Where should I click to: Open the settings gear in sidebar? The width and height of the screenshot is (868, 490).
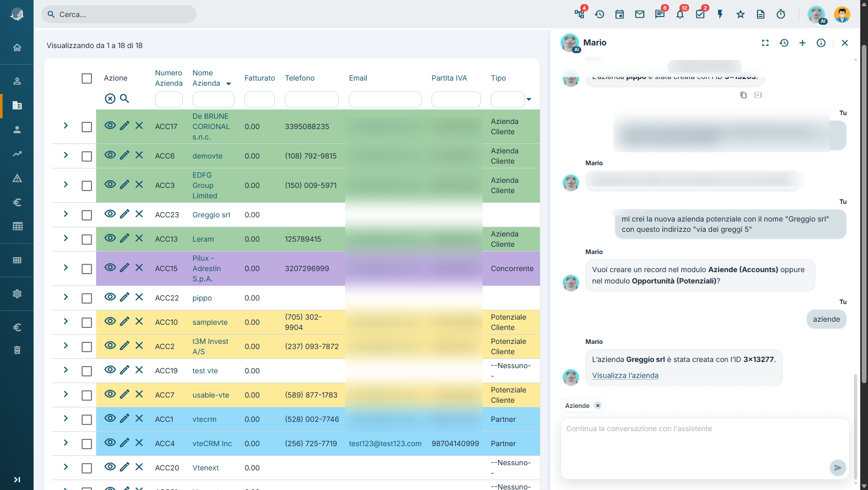[x=17, y=294]
